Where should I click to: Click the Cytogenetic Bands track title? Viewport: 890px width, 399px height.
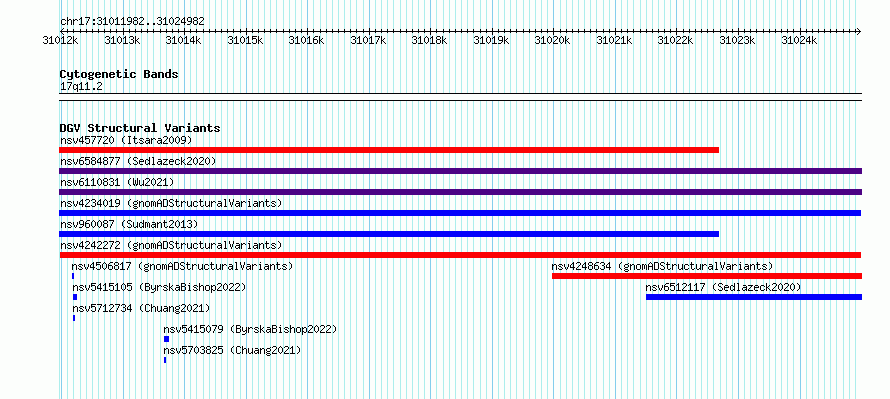point(119,74)
